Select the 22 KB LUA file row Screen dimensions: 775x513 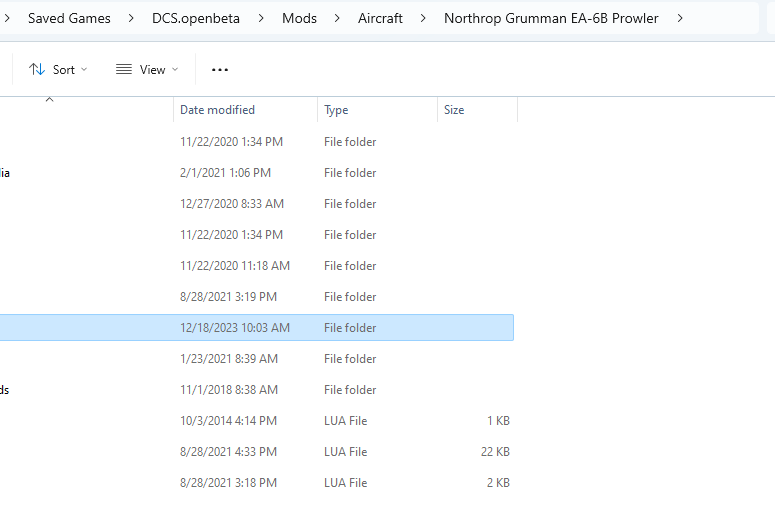pyautogui.click(x=257, y=452)
